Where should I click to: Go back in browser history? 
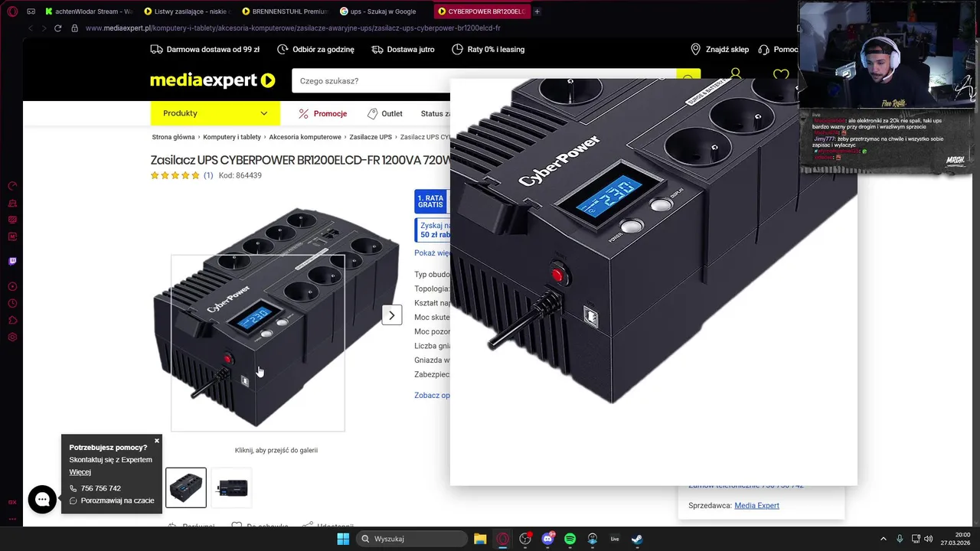pos(31,28)
